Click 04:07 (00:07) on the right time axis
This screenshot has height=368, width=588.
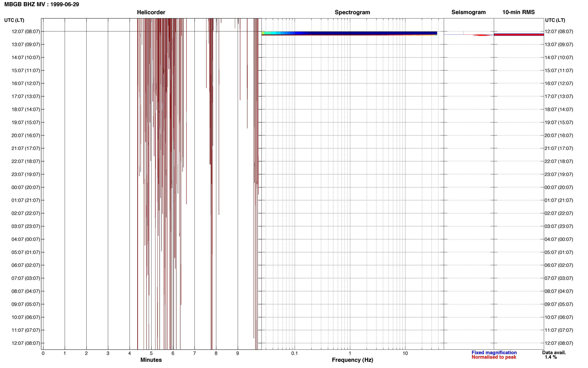coord(559,239)
